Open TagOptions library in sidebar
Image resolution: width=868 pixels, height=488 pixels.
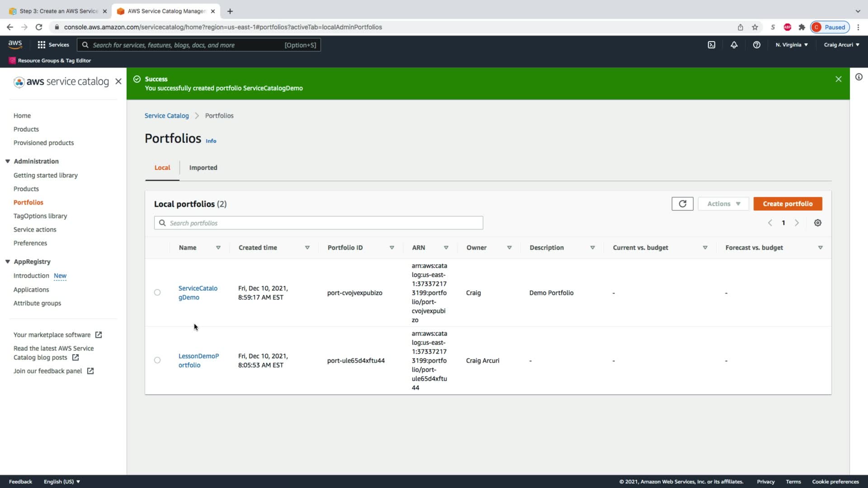pyautogui.click(x=40, y=216)
